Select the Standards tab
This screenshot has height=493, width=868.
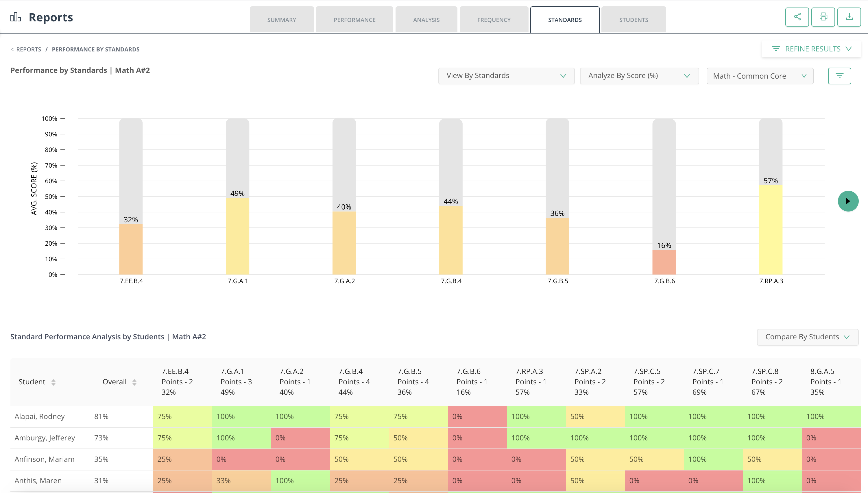click(565, 20)
